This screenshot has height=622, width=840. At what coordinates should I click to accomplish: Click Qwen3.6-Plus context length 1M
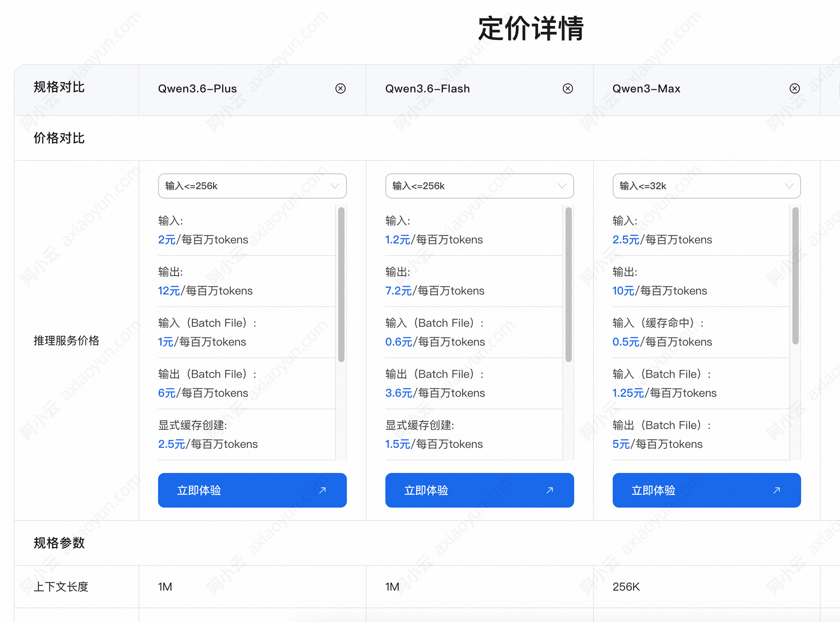pyautogui.click(x=165, y=587)
